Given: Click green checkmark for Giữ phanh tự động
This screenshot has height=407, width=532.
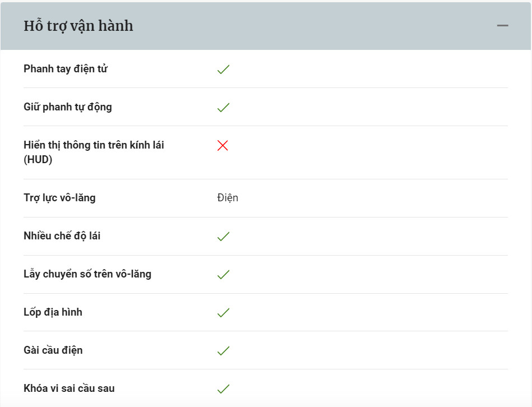Looking at the screenshot, I should point(223,108).
